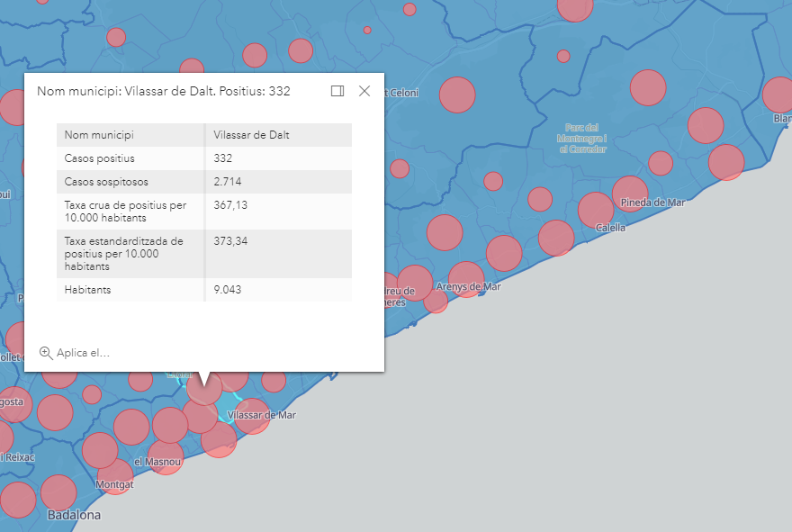The width and height of the screenshot is (792, 532).
Task: Dock the popup using the square icon
Action: coord(337,91)
